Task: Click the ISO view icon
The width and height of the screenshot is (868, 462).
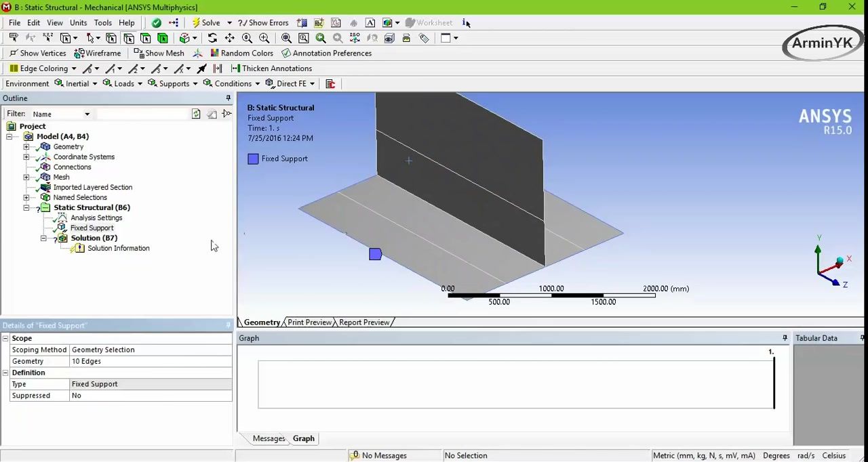Action: 355,38
